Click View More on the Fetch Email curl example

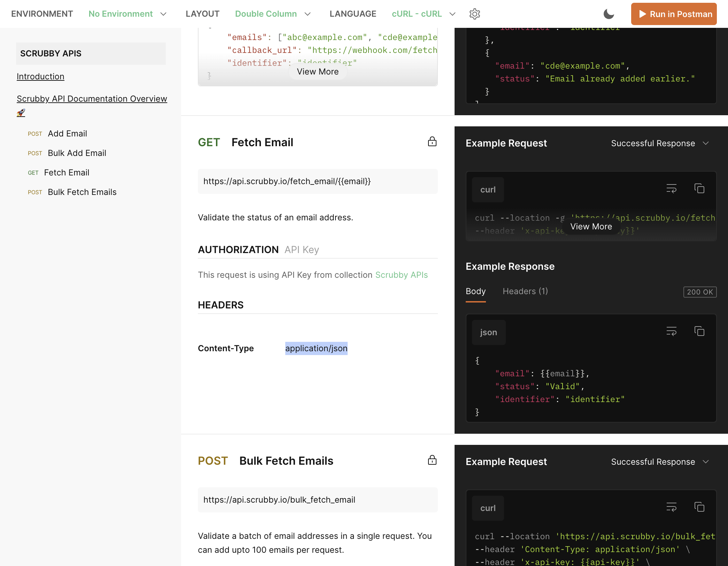[x=591, y=227]
